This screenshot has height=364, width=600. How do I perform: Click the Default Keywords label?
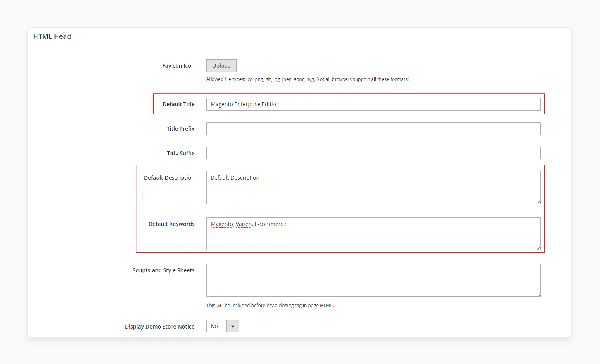(172, 224)
